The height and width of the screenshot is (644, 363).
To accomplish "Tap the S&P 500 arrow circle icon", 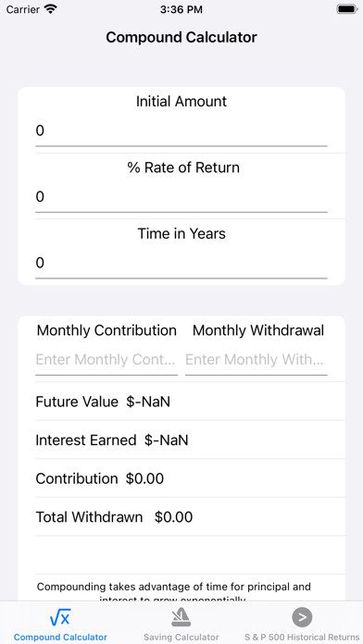I will coord(302,617).
